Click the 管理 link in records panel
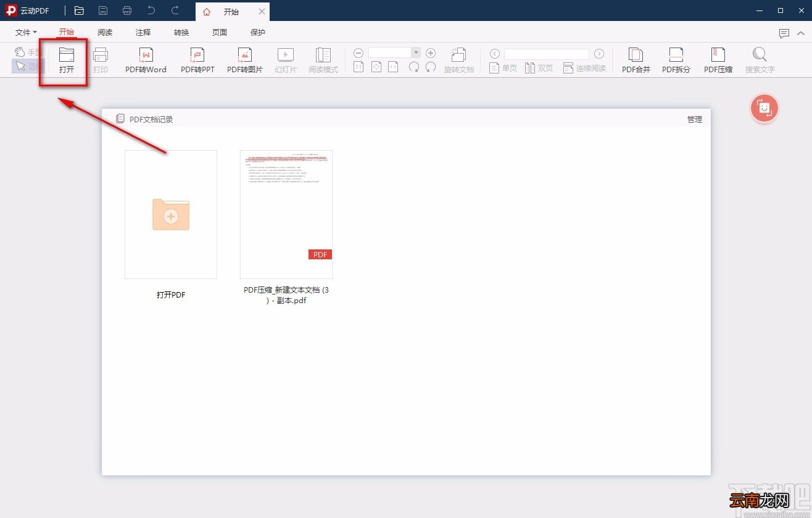Image resolution: width=812 pixels, height=518 pixels. pos(695,119)
